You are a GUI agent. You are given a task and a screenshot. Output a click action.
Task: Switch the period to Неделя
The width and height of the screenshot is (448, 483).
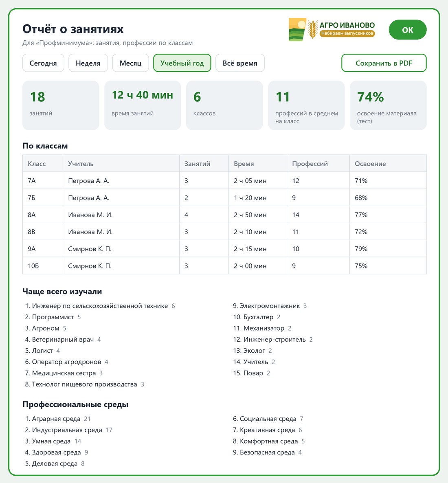pos(88,63)
